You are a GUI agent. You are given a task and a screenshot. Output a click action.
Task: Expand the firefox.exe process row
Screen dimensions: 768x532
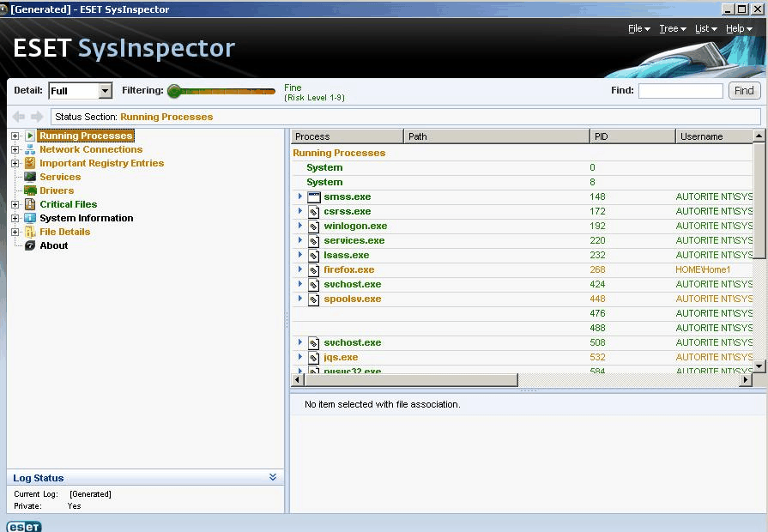(299, 269)
